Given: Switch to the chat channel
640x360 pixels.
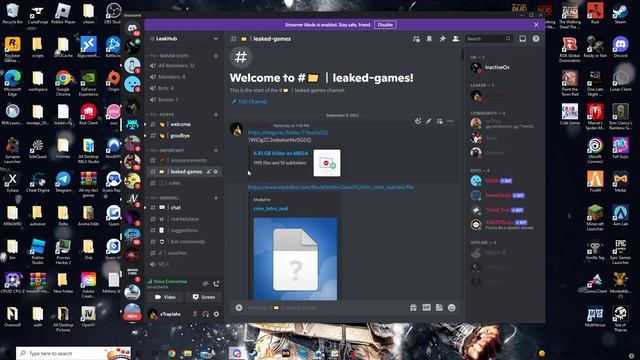Looking at the screenshot, I should pyautogui.click(x=184, y=208).
